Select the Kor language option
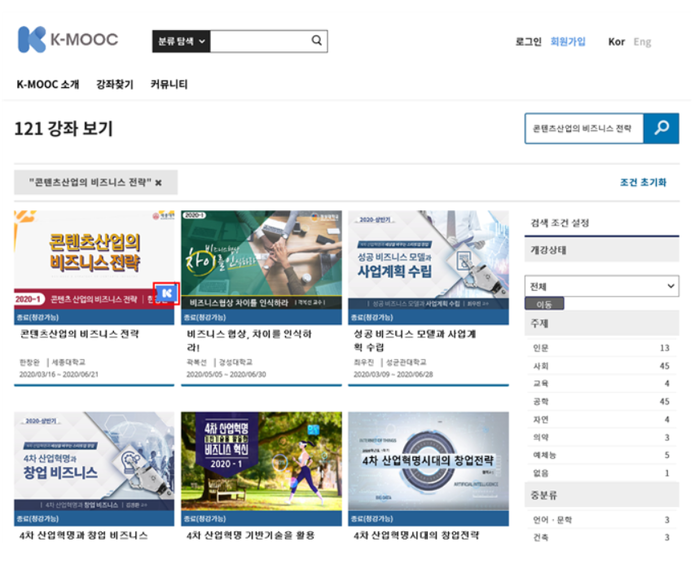Screen dimensions: 699x568 point(616,42)
